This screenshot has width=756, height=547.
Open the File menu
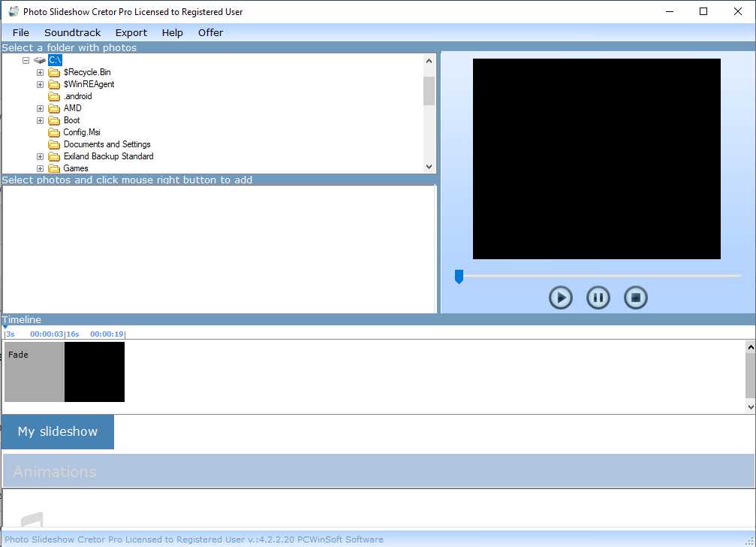(x=21, y=33)
